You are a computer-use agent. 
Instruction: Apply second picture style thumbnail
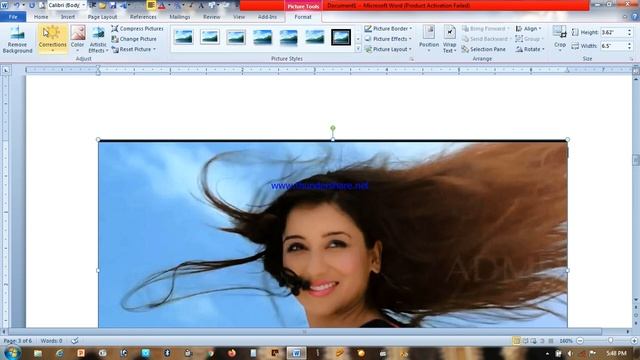coord(210,37)
